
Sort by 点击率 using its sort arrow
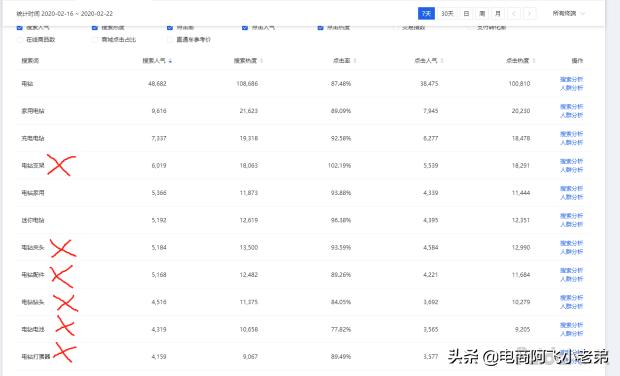355,61
